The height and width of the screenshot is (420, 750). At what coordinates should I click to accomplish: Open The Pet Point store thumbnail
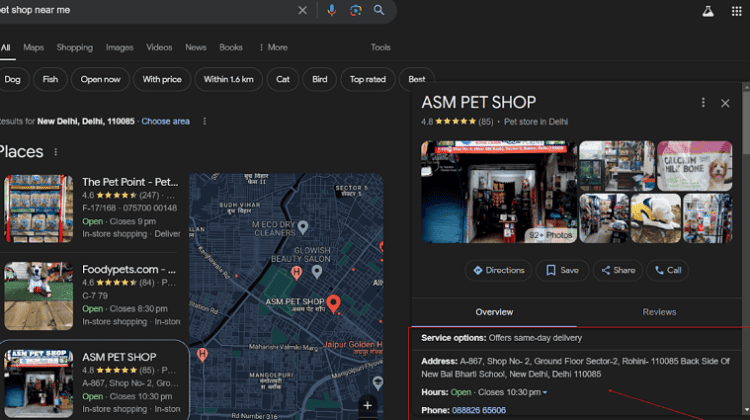click(x=39, y=209)
